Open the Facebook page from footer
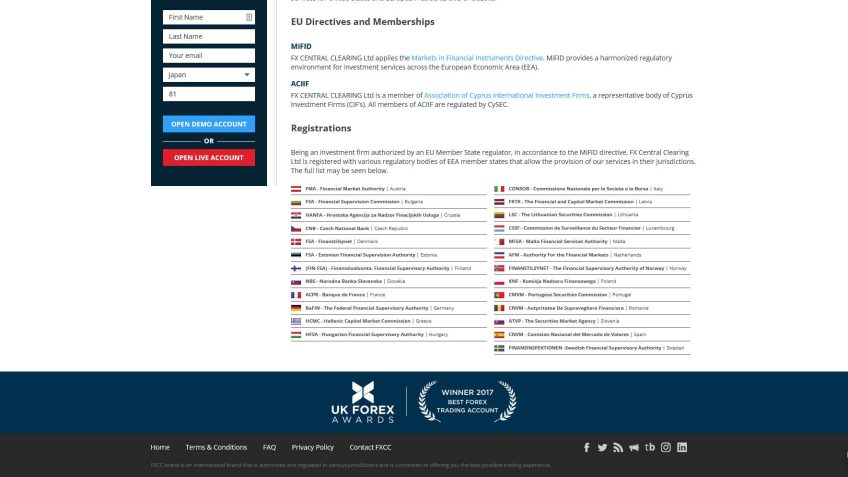Image resolution: width=848 pixels, height=477 pixels. point(587,447)
